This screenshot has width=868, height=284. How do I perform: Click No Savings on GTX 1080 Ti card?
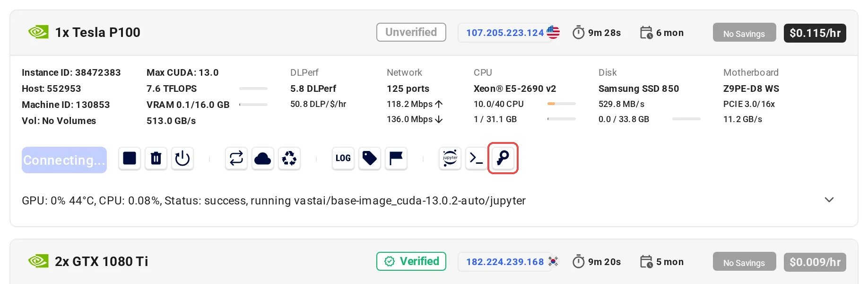tap(744, 262)
